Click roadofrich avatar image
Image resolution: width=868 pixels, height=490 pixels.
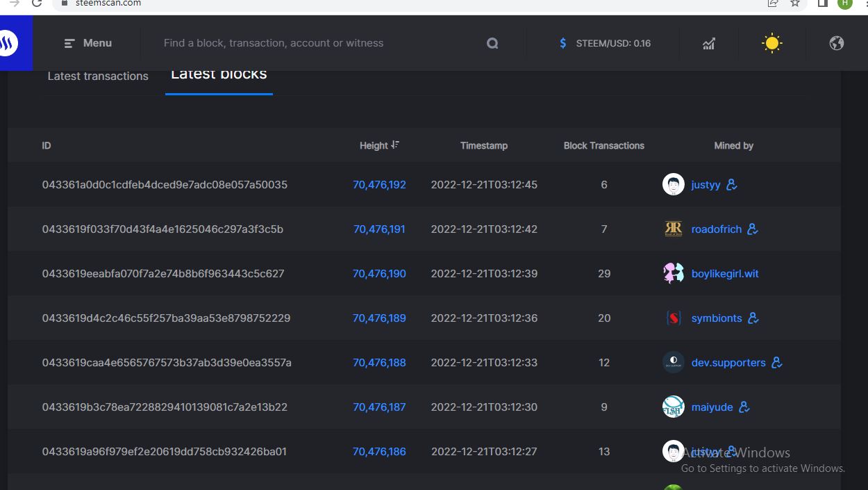pos(673,229)
